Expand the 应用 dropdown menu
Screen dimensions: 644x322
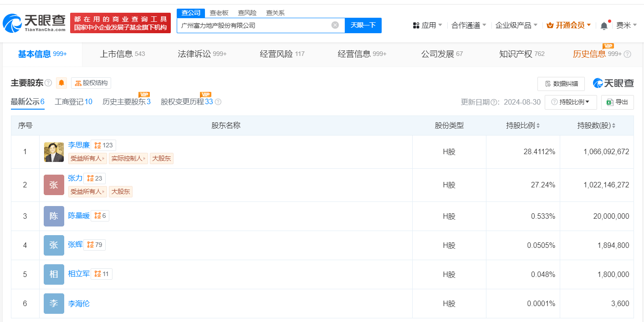coord(428,25)
